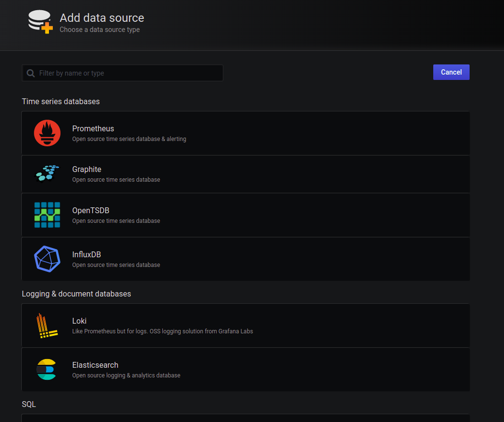504x422 pixels.
Task: Click the 'SQL' section heading
Action: click(29, 405)
